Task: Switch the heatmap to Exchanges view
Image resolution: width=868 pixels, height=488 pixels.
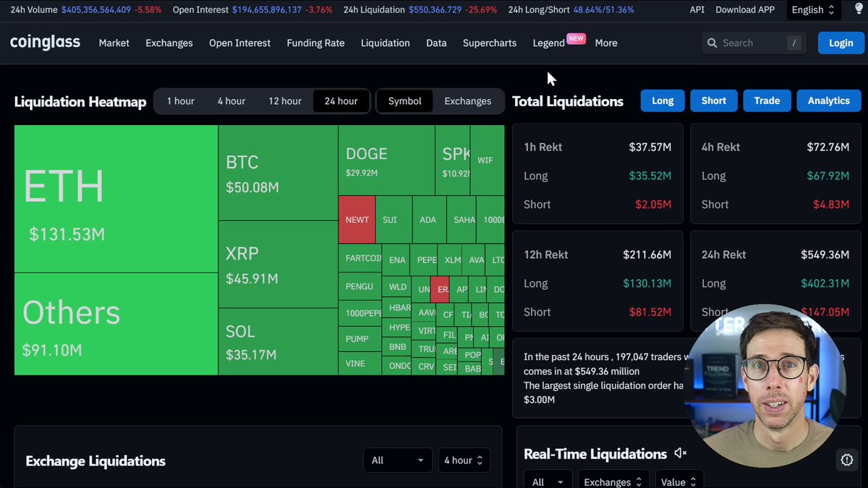Action: (468, 101)
